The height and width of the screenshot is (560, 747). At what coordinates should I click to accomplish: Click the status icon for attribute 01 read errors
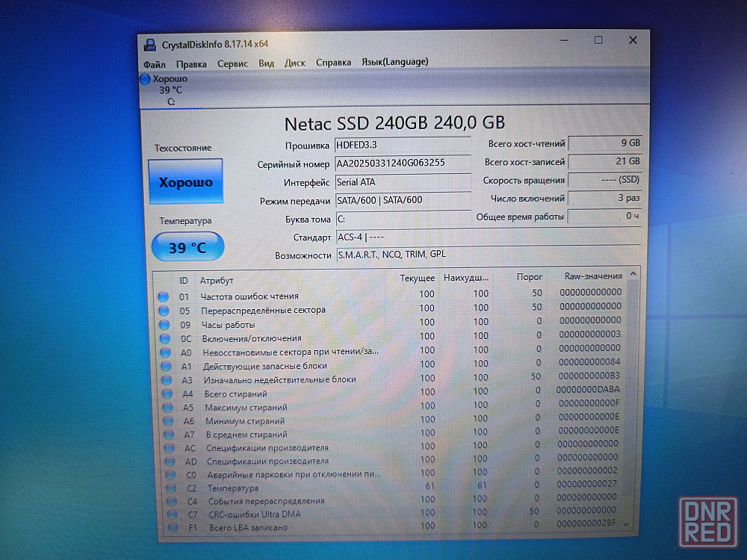pos(163,296)
